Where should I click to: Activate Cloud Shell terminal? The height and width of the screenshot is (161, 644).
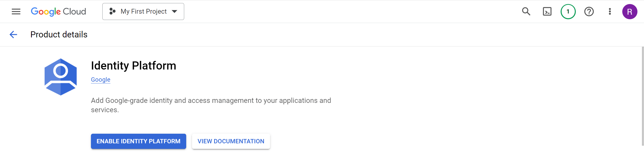click(x=547, y=11)
